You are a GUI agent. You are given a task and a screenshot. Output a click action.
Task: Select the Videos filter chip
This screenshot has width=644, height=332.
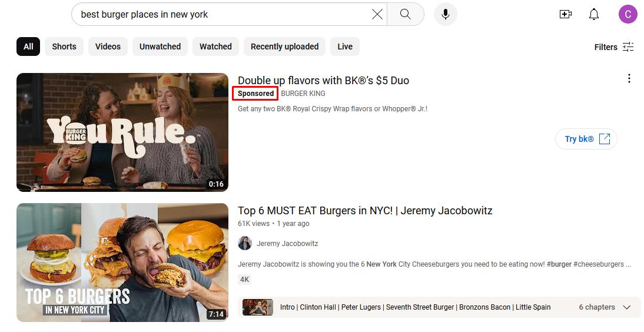[x=108, y=47]
